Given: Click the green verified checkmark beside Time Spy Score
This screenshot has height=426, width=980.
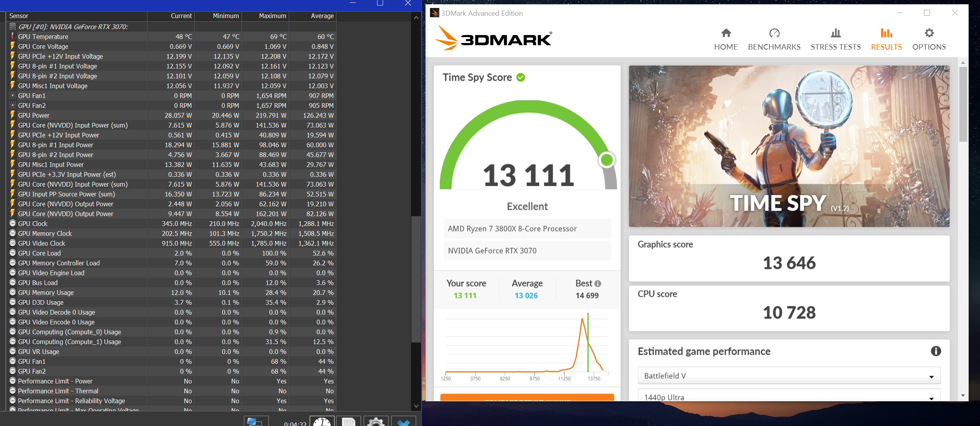Looking at the screenshot, I should coord(521,77).
